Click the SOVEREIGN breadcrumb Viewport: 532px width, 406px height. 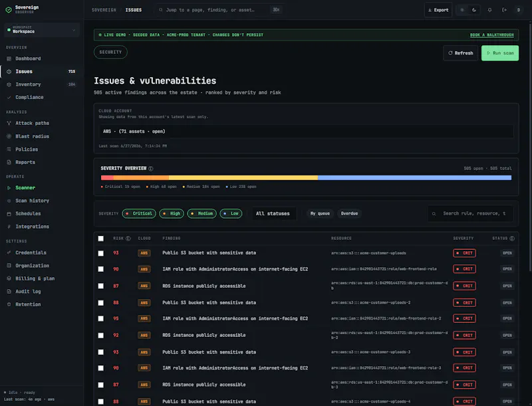point(104,10)
